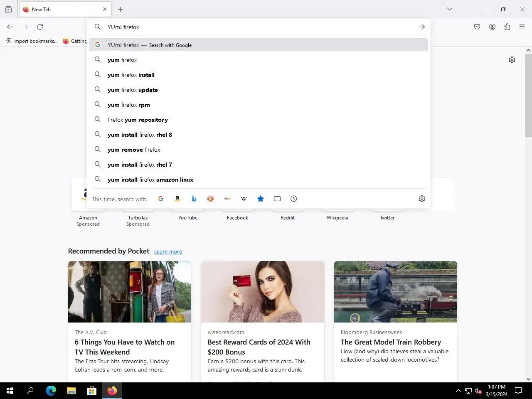Open the Twitter shortcut
Viewport: 532px width, 399px height.
coord(387,217)
